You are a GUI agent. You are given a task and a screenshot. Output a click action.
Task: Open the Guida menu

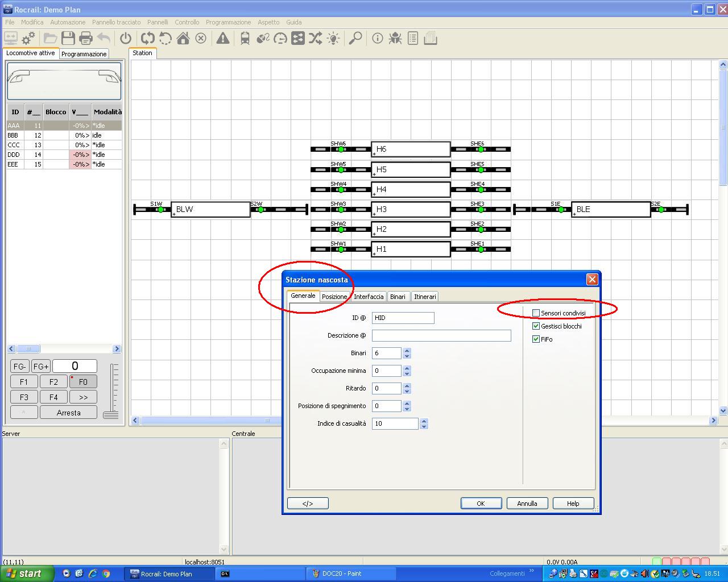tap(294, 22)
